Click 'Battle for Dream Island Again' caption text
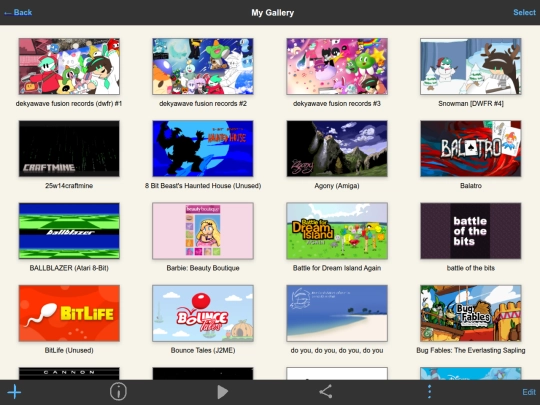540x405 pixels. pos(337,268)
